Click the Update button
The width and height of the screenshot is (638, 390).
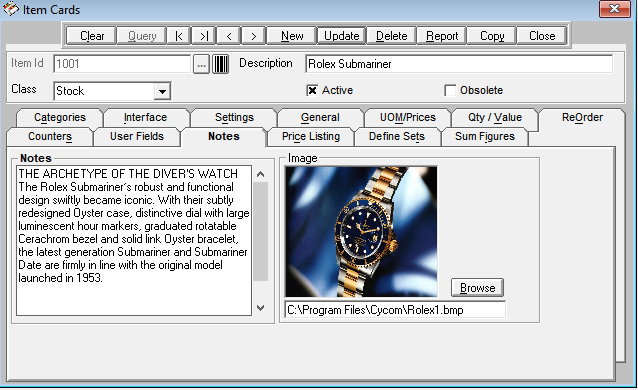click(341, 36)
